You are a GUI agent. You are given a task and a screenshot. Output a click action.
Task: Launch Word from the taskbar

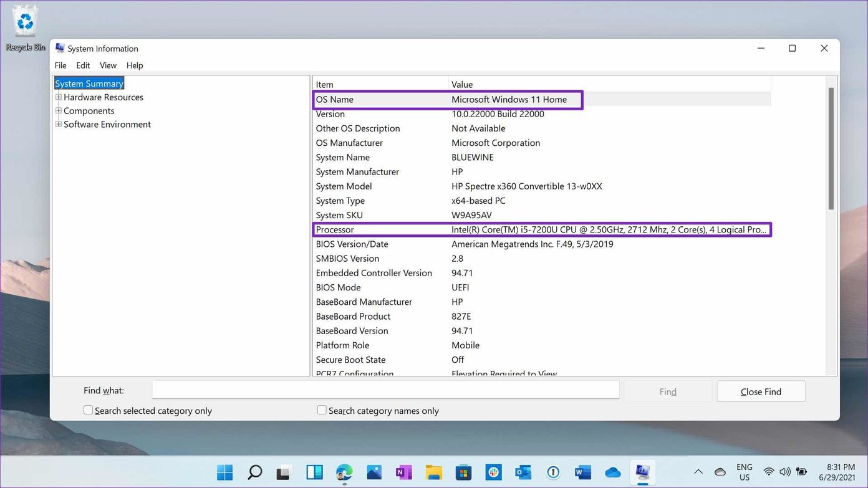[583, 472]
